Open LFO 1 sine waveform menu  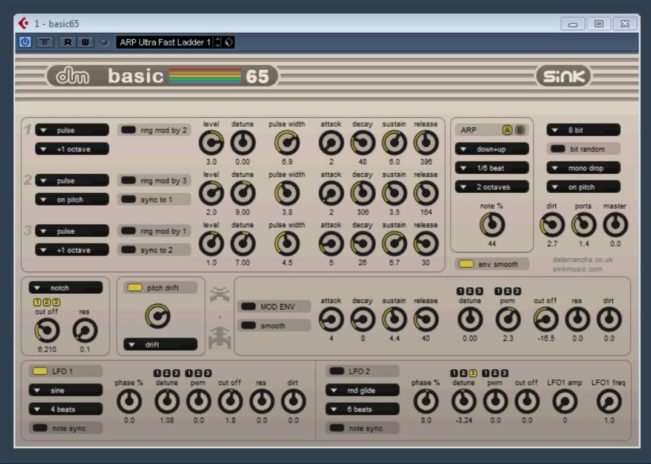coord(68,390)
